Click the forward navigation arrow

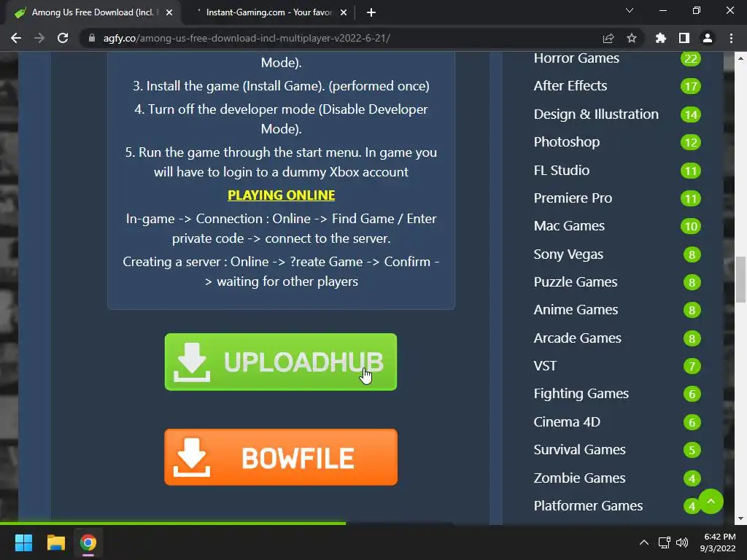tap(39, 38)
